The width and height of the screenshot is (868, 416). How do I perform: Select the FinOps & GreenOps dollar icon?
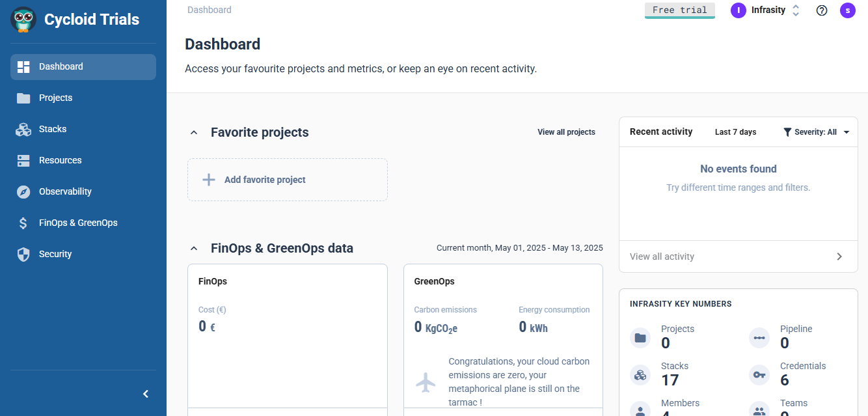click(23, 223)
